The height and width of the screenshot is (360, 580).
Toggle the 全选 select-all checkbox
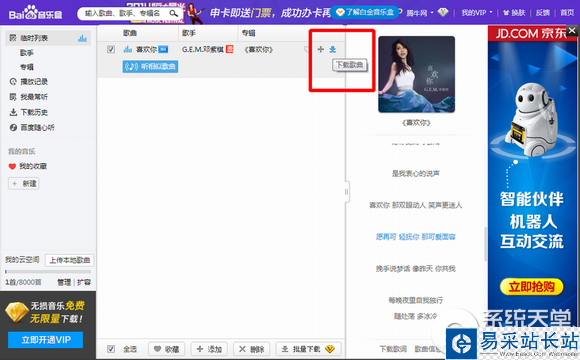click(x=111, y=349)
